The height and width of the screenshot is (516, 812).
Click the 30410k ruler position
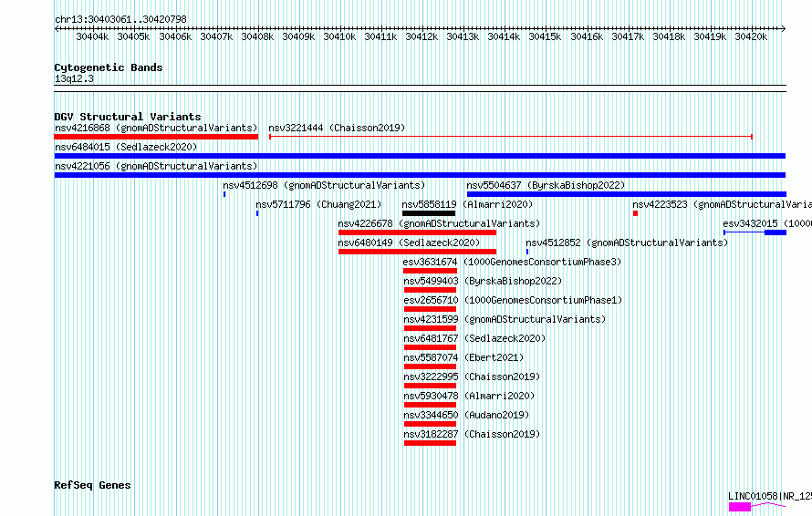[x=339, y=36]
